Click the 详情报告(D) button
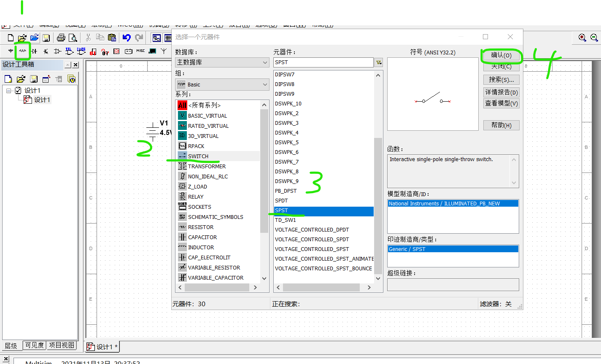Viewport: 601px width, 364px height. coord(501,92)
